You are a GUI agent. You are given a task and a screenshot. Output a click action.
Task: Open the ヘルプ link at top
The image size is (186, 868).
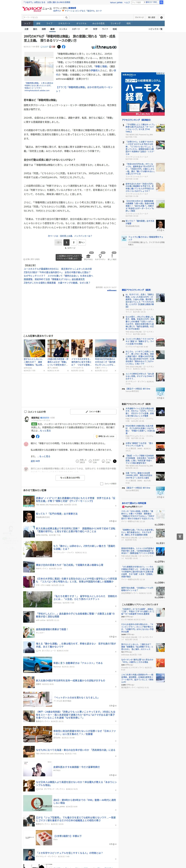(127, 2)
